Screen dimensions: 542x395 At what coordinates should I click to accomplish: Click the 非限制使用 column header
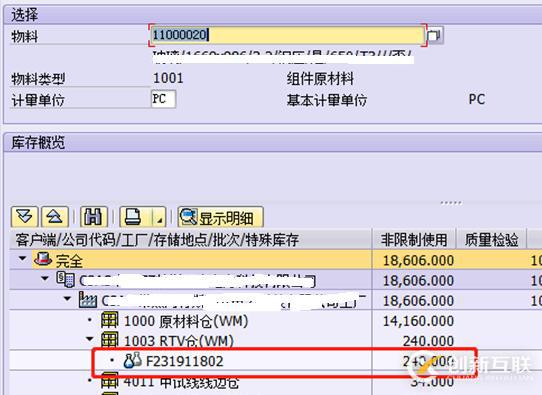[414, 239]
